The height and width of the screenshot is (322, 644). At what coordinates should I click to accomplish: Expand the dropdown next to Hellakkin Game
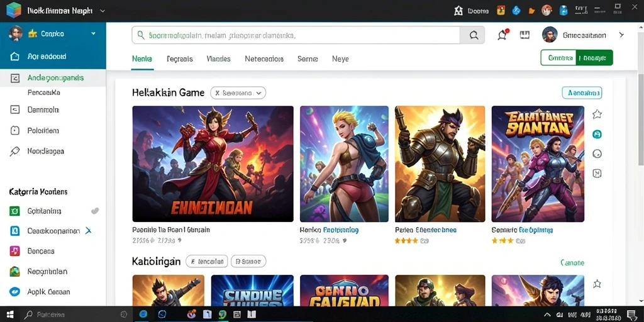point(258,93)
